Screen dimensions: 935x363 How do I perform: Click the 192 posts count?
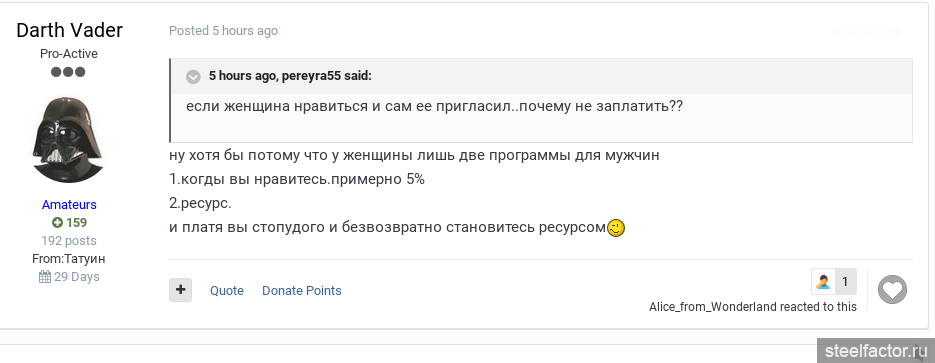69,241
